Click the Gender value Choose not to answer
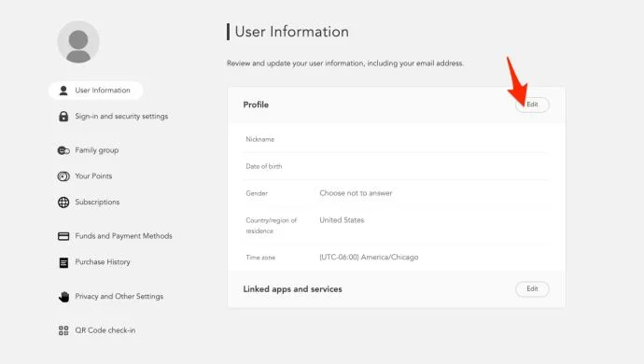 click(356, 193)
